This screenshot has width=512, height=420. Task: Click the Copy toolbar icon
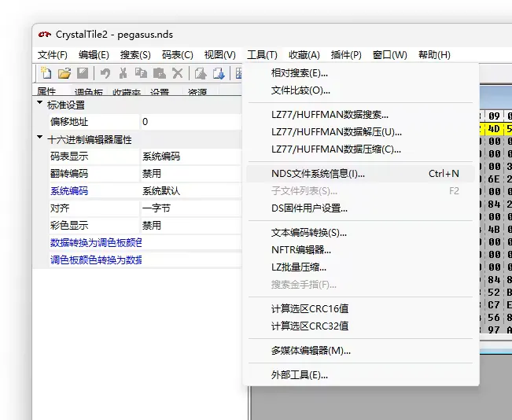pos(141,73)
